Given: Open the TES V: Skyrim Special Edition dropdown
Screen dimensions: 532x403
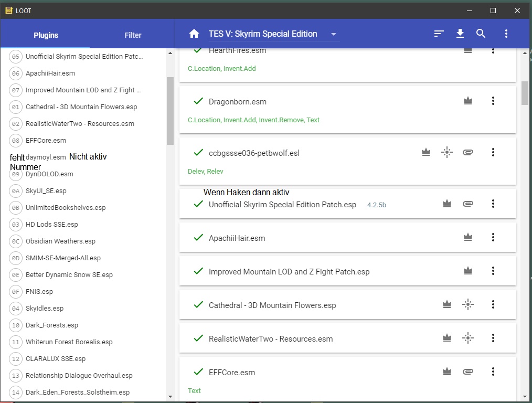Looking at the screenshot, I should tap(333, 34).
